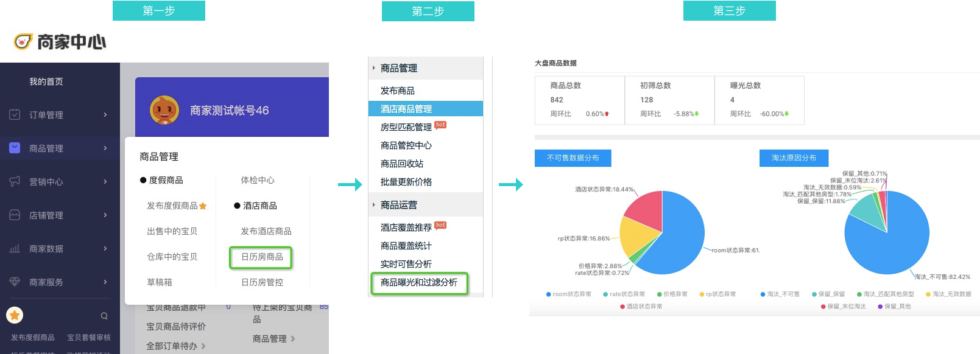Viewport: 980px width, 354px height.
Task: Select 酒店商品管理 menu item
Action: click(426, 109)
